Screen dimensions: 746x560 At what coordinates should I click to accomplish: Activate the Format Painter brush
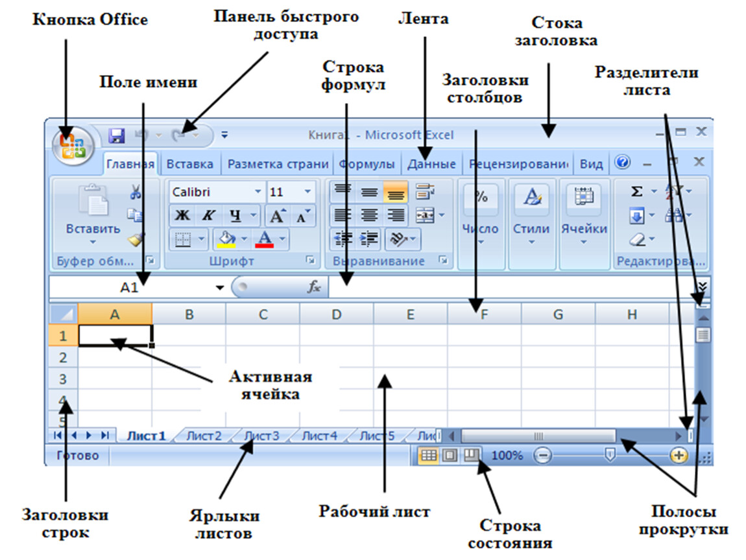point(136,239)
